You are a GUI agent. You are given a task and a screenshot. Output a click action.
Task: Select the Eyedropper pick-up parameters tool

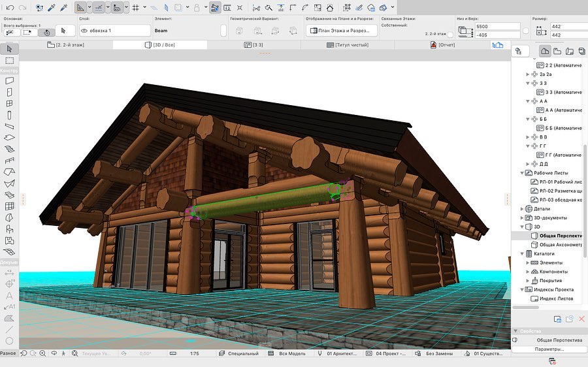point(52,8)
